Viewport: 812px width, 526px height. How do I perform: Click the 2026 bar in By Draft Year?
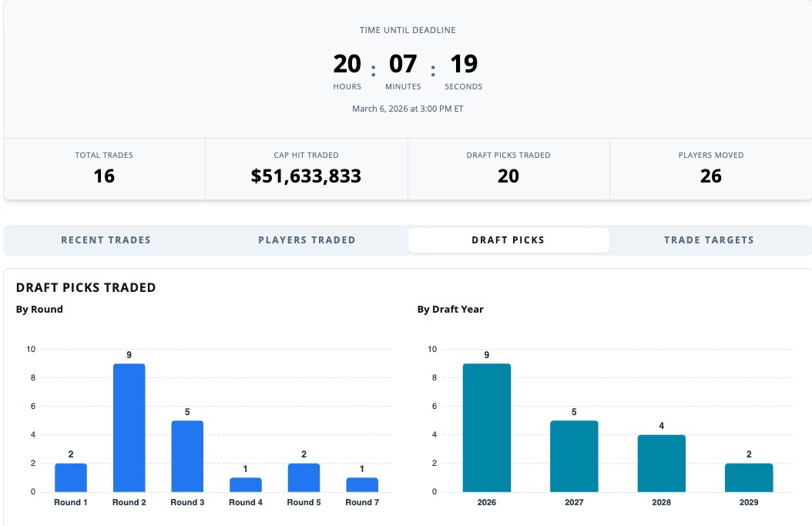487,427
